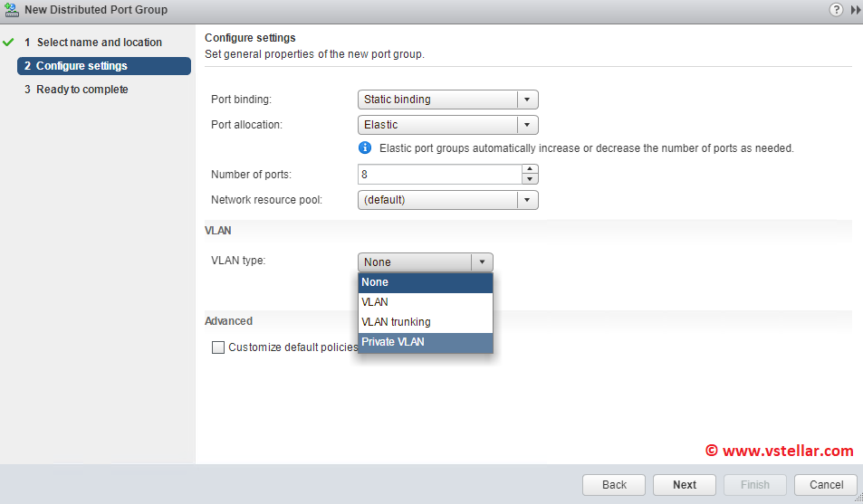Image resolution: width=863 pixels, height=504 pixels.
Task: Click the help question mark icon
Action: pos(835,9)
